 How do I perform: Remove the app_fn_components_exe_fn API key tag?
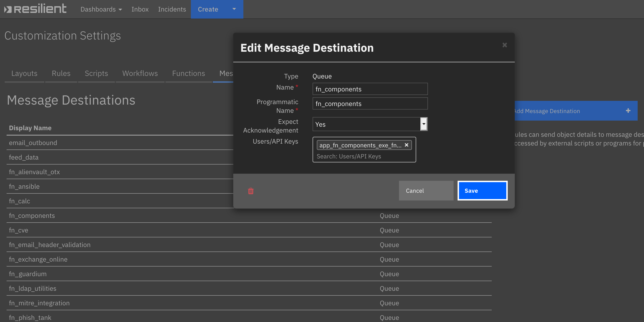407,145
